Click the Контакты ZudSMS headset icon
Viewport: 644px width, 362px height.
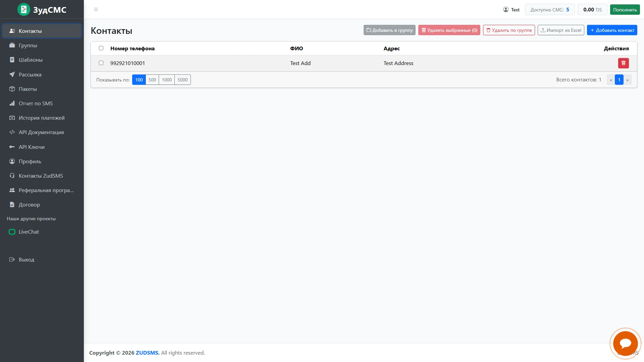12,176
